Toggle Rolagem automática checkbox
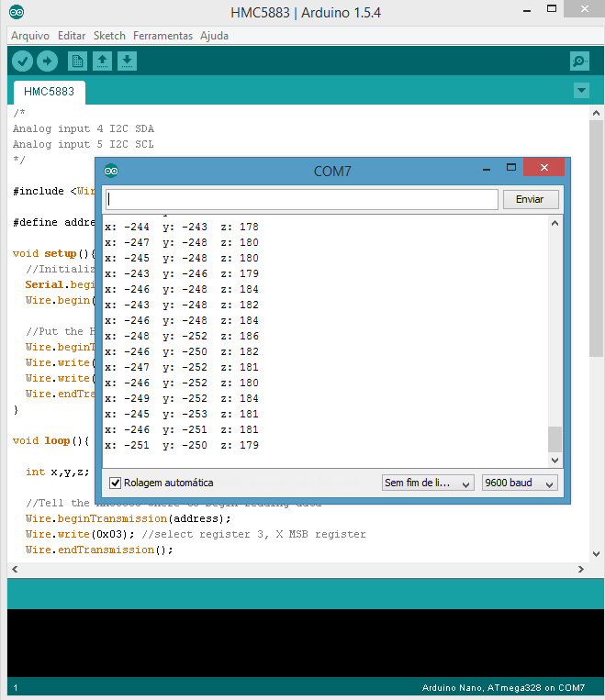 click(116, 483)
